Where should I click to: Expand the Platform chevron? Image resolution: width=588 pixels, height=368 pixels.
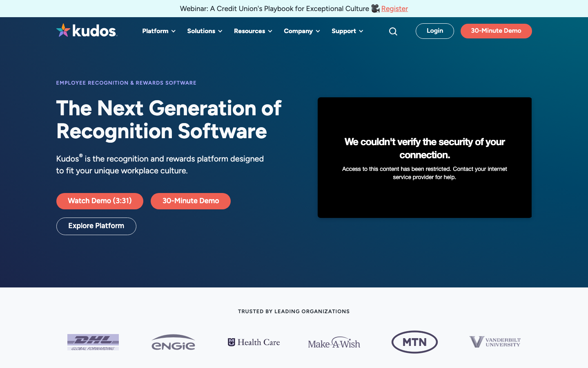click(174, 31)
